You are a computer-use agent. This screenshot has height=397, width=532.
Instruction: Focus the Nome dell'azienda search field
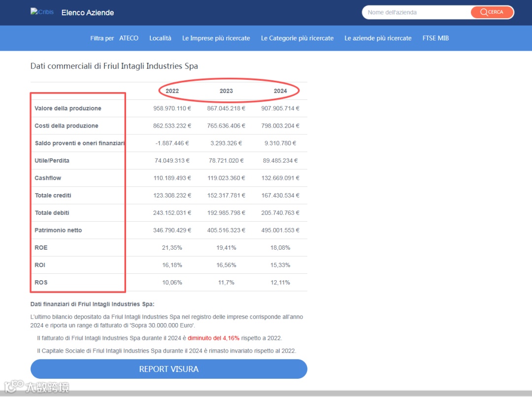pos(417,12)
